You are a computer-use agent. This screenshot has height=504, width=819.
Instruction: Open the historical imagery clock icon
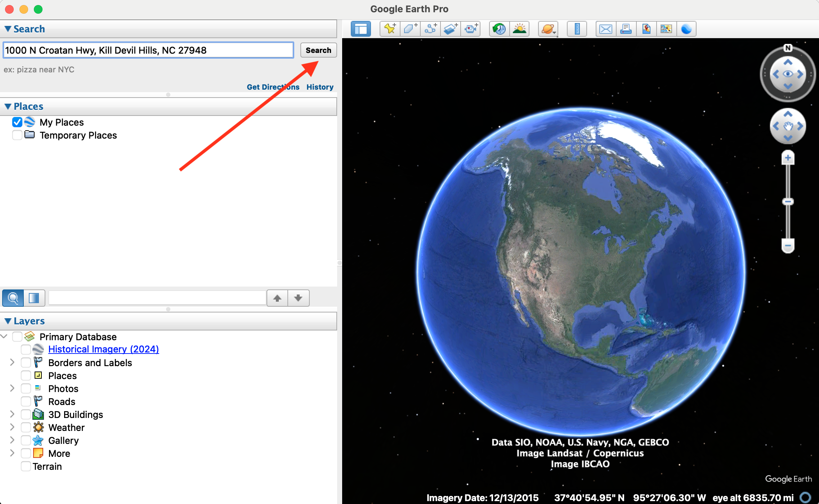499,29
